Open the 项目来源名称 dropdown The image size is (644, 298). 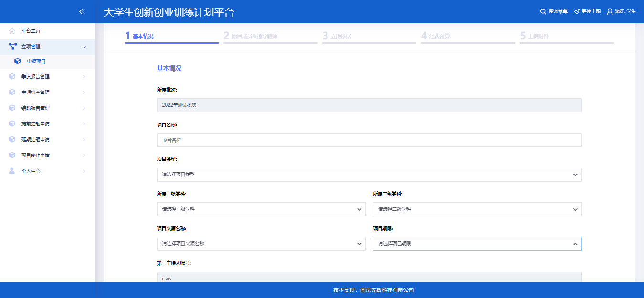tap(261, 244)
